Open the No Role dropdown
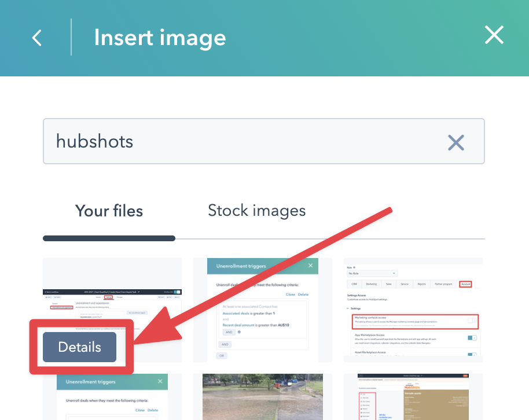The image size is (529, 420). (x=372, y=273)
